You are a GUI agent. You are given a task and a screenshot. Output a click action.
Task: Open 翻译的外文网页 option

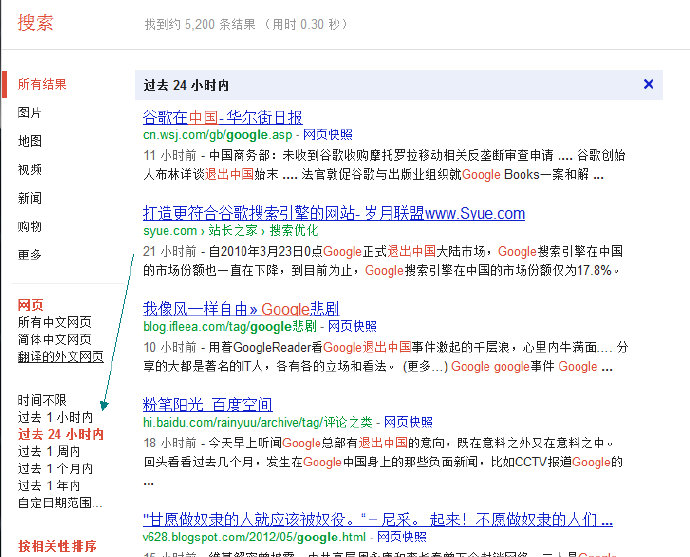tap(61, 356)
